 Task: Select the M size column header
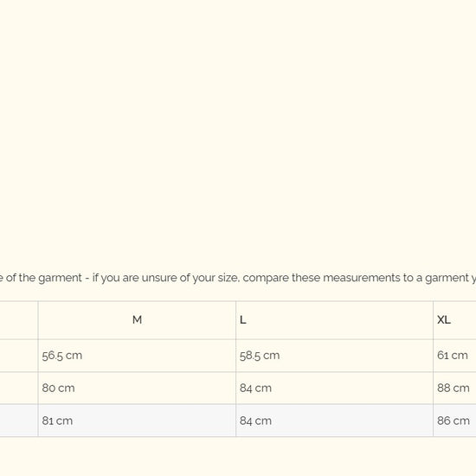pos(137,320)
